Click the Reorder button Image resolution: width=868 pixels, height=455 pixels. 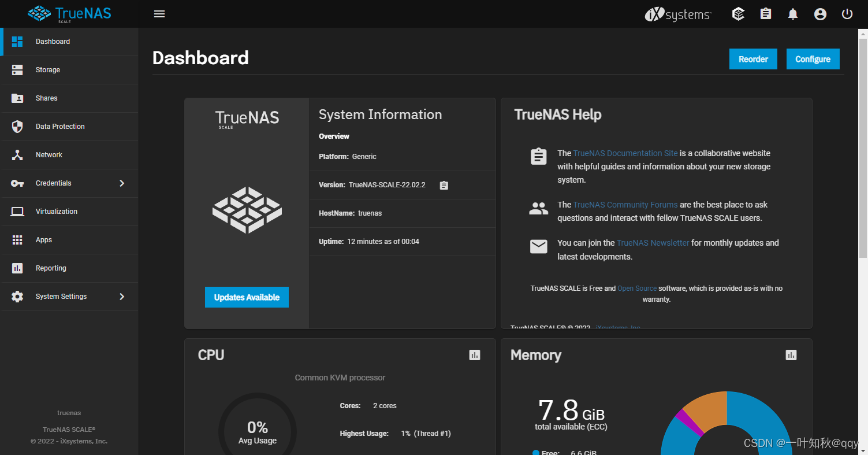tap(753, 59)
